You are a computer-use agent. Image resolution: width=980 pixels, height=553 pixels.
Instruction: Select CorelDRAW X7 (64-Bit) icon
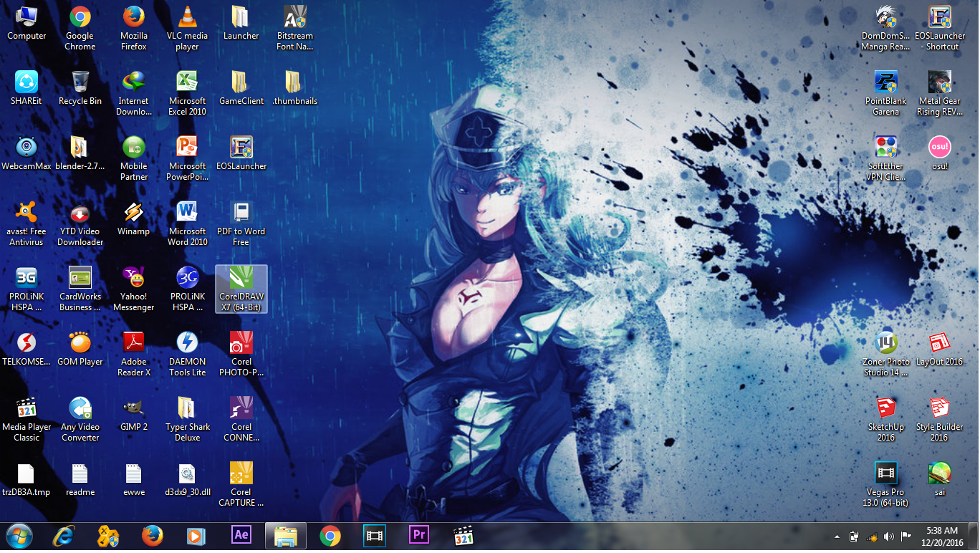click(241, 289)
